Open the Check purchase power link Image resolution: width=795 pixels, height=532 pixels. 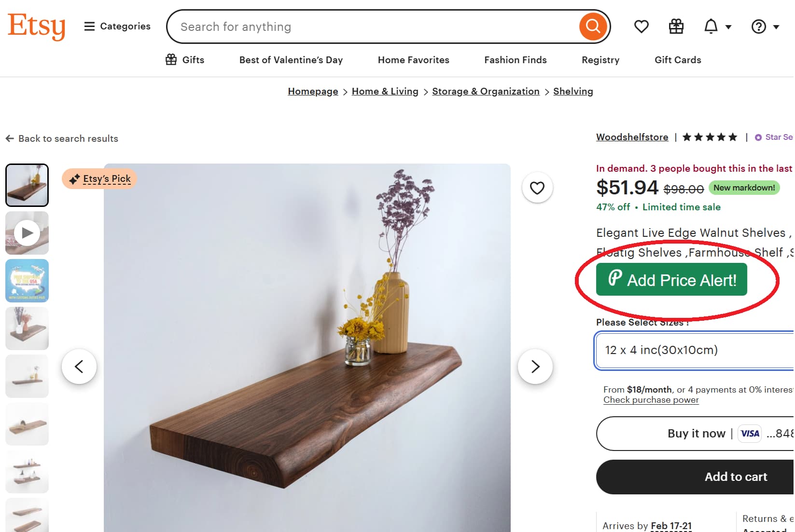[650, 400]
